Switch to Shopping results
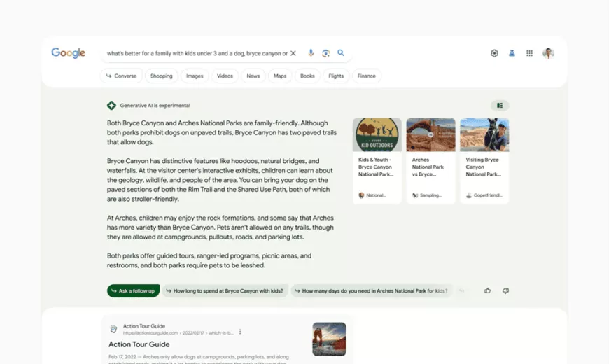The width and height of the screenshot is (609, 364). 162,76
